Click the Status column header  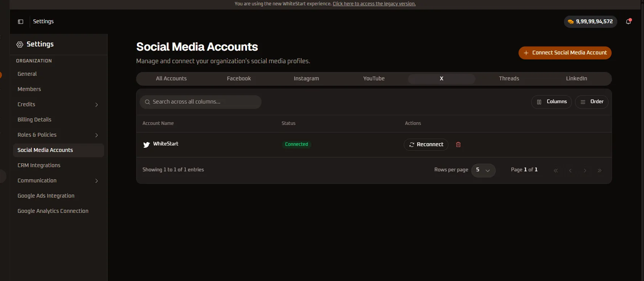[x=288, y=123]
